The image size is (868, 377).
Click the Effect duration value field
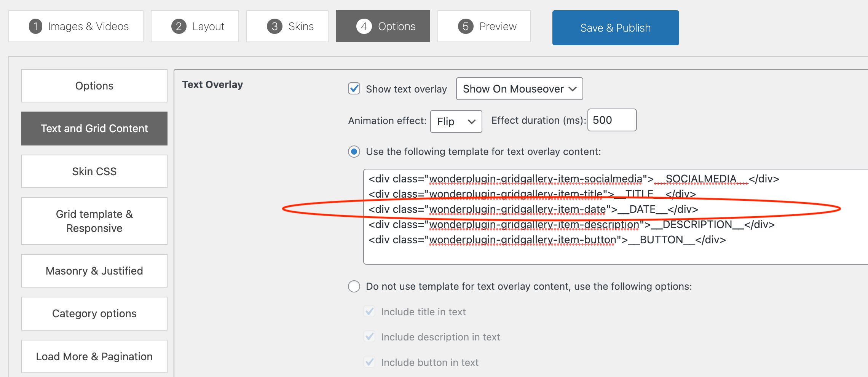[x=611, y=120]
